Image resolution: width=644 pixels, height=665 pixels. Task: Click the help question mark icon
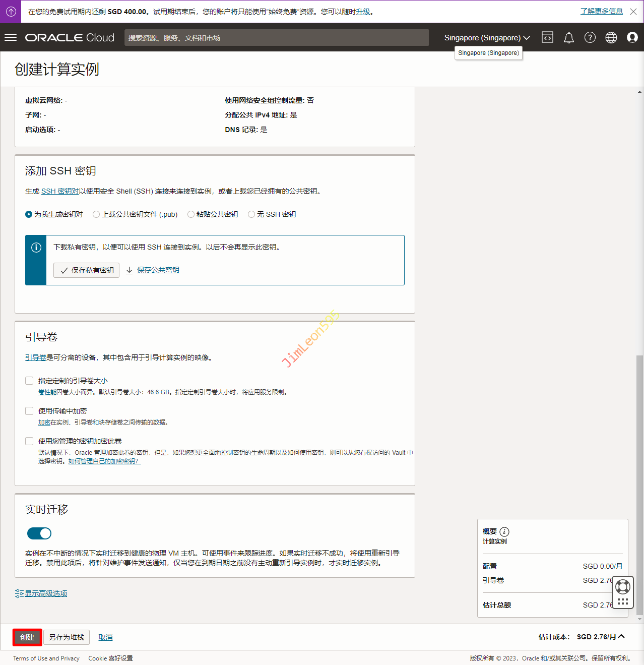tap(590, 37)
